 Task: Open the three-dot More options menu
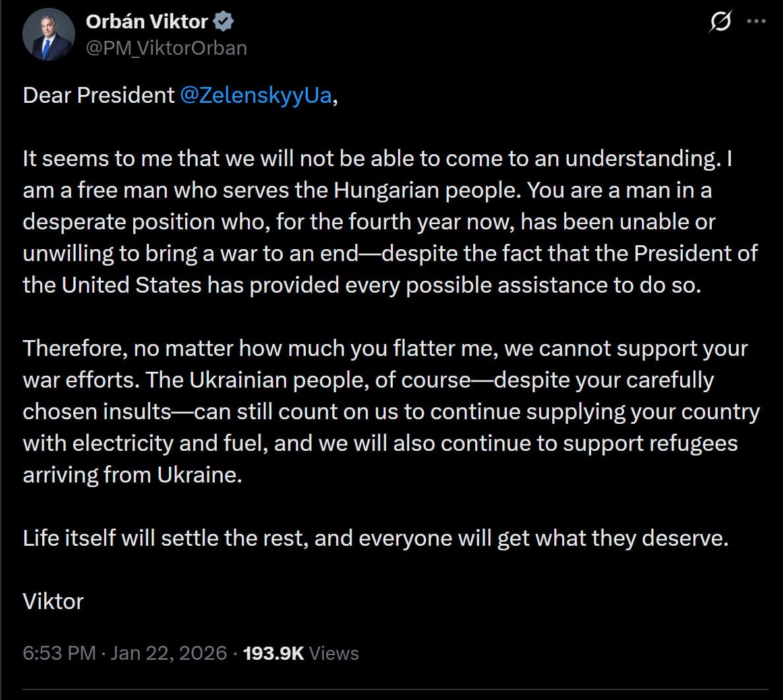[756, 22]
